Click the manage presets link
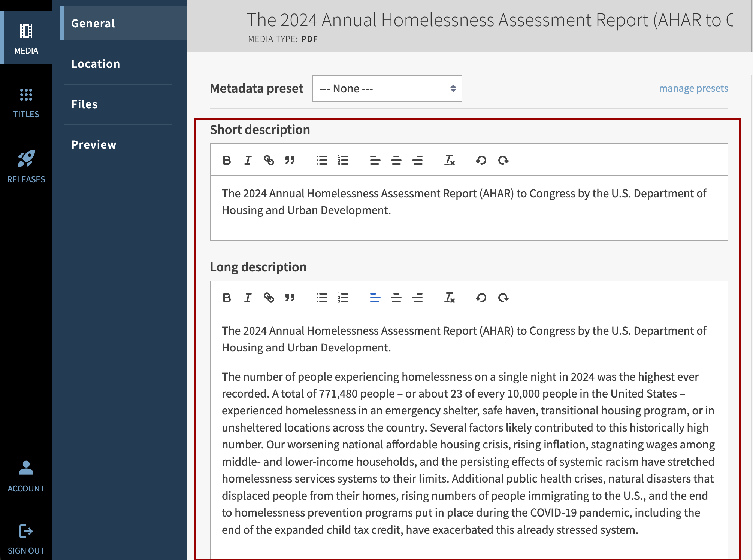This screenshot has height=560, width=753. [x=693, y=88]
